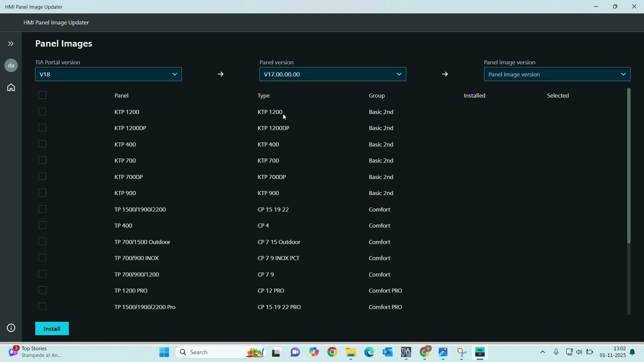Click the panel list vertical scrollbar
This screenshot has height=362, width=644.
click(628, 166)
